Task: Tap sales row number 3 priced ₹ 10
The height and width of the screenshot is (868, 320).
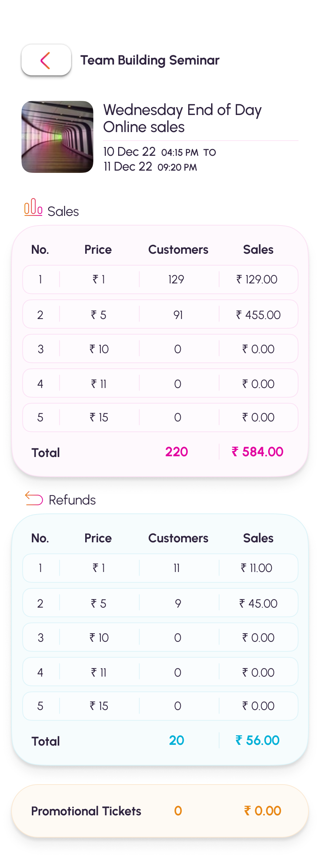Action: (x=160, y=349)
